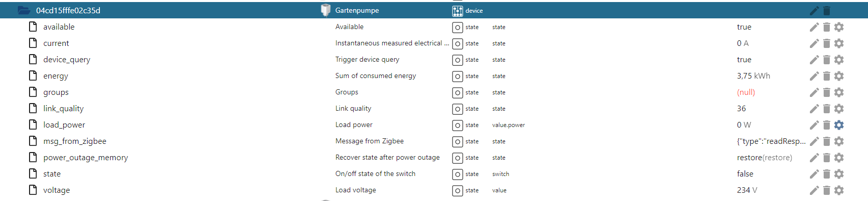Edit the Gartenpumpe device with pencil icon
This screenshot has height=201, width=868.
pos(814,11)
